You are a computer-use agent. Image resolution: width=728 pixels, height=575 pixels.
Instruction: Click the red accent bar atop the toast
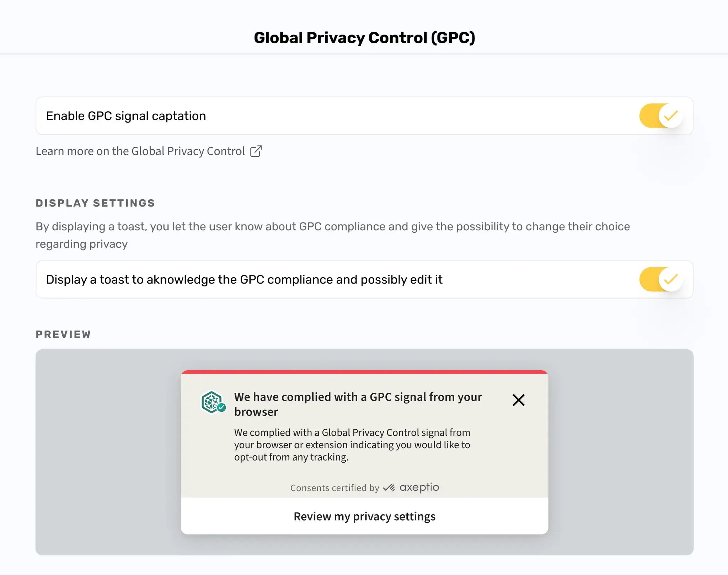364,372
